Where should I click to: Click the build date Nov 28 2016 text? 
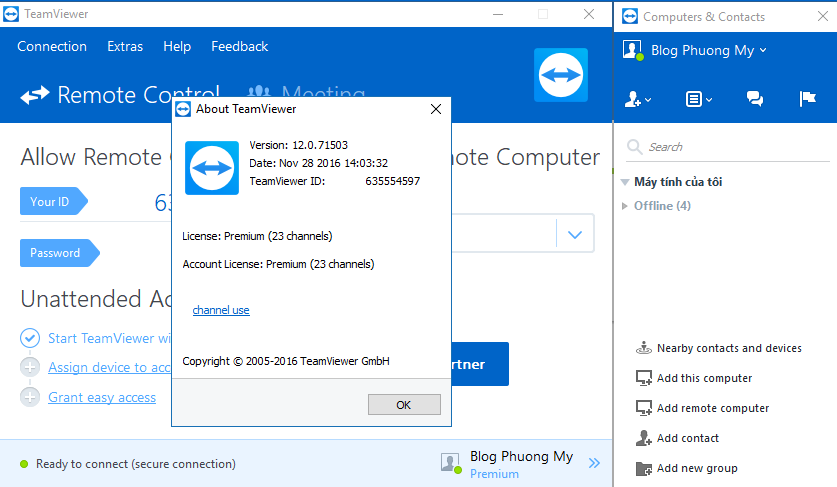pos(319,163)
